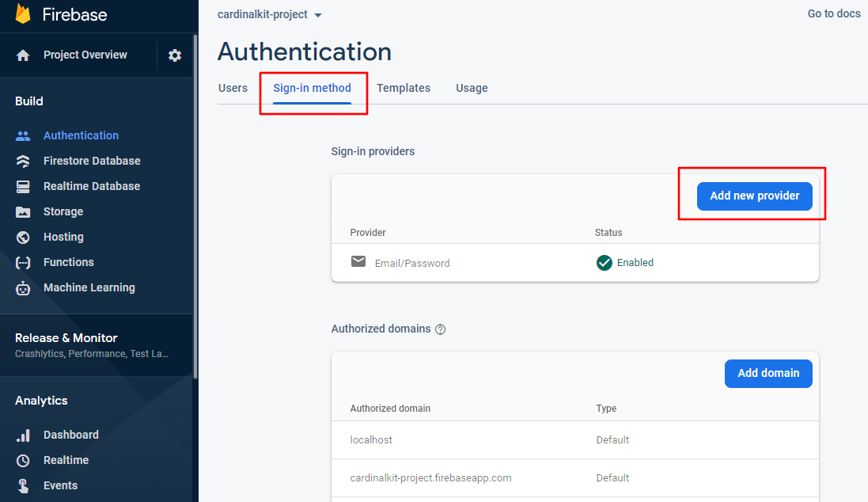This screenshot has height=502, width=868.
Task: Switch to the Usage tab
Action: pos(472,88)
